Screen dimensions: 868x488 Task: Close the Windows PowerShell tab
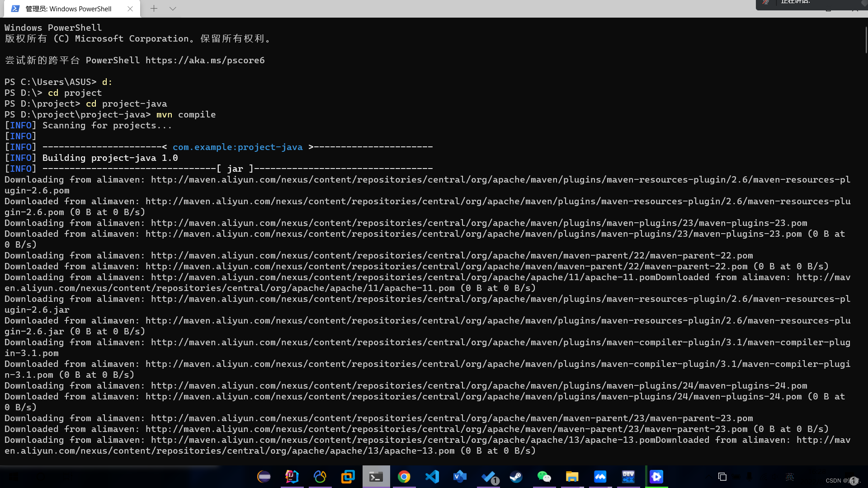[x=130, y=9]
